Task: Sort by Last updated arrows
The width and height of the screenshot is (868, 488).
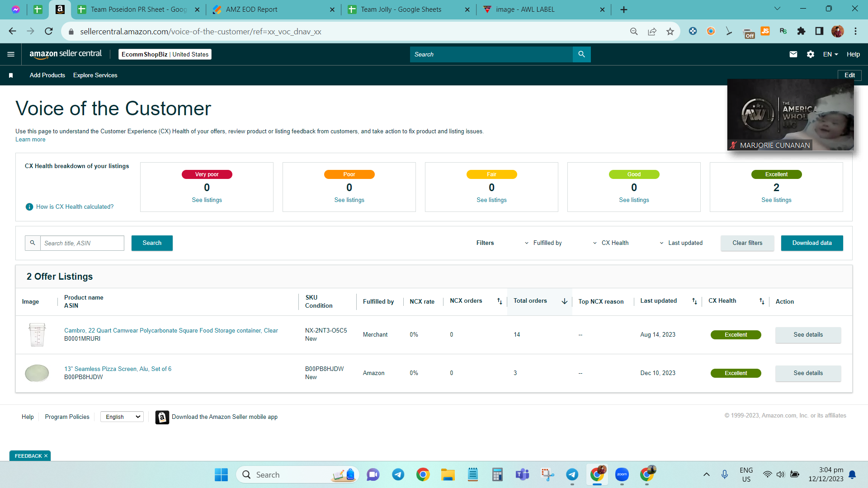Action: [694, 301]
